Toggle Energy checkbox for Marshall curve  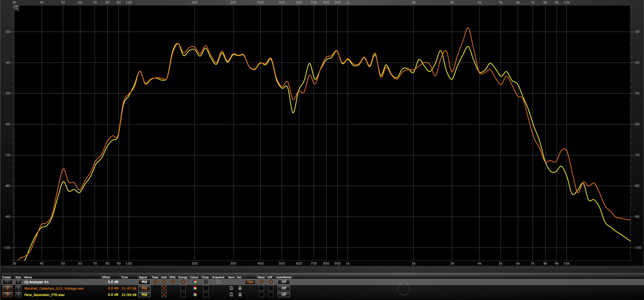tap(183, 288)
